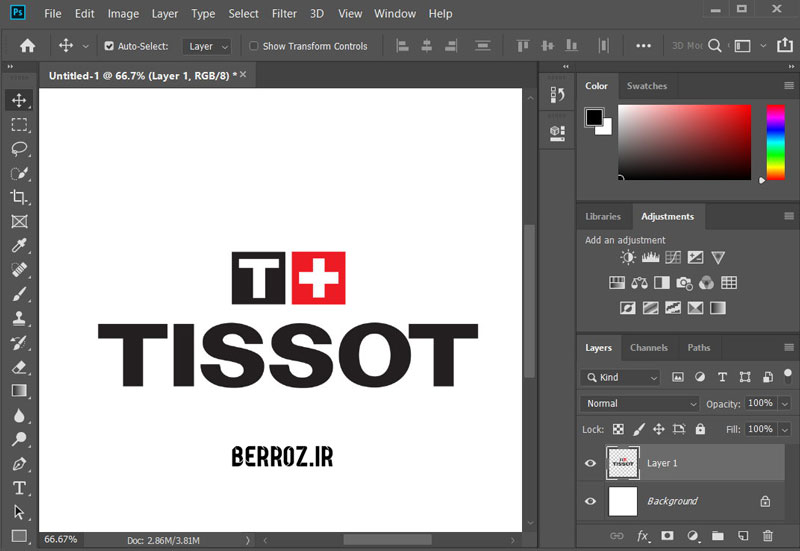
Task: Open the File menu
Action: (53, 14)
